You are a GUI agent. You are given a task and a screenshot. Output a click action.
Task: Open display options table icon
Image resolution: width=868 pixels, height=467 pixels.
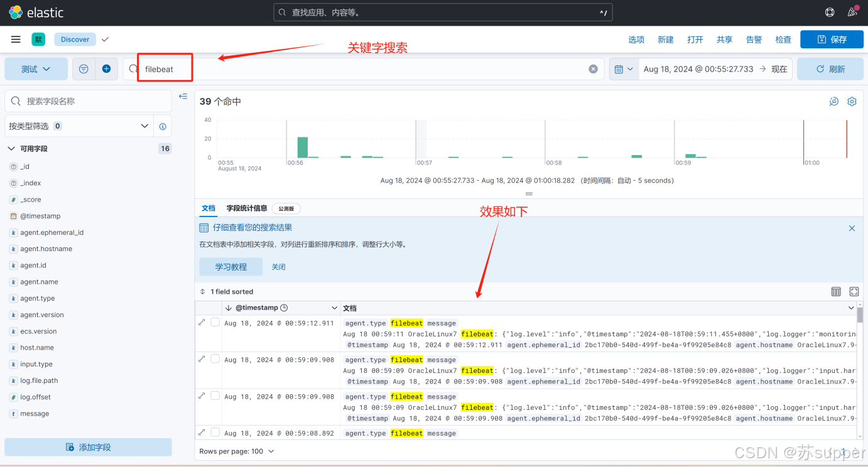point(836,292)
